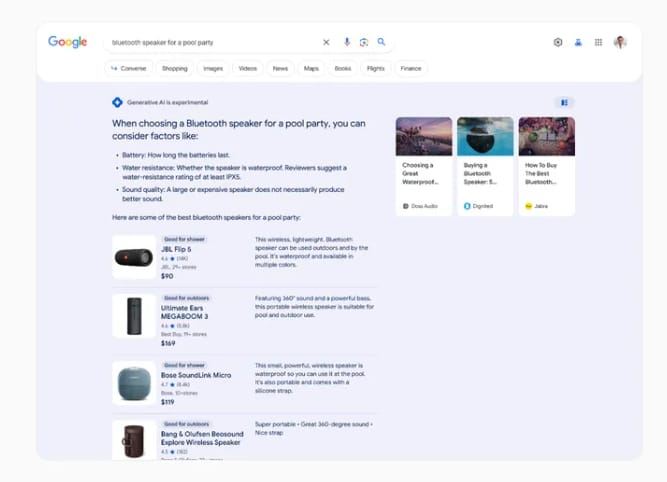
Task: Click the $119 price of Bose SoundLink Micro
Action: [x=168, y=402]
